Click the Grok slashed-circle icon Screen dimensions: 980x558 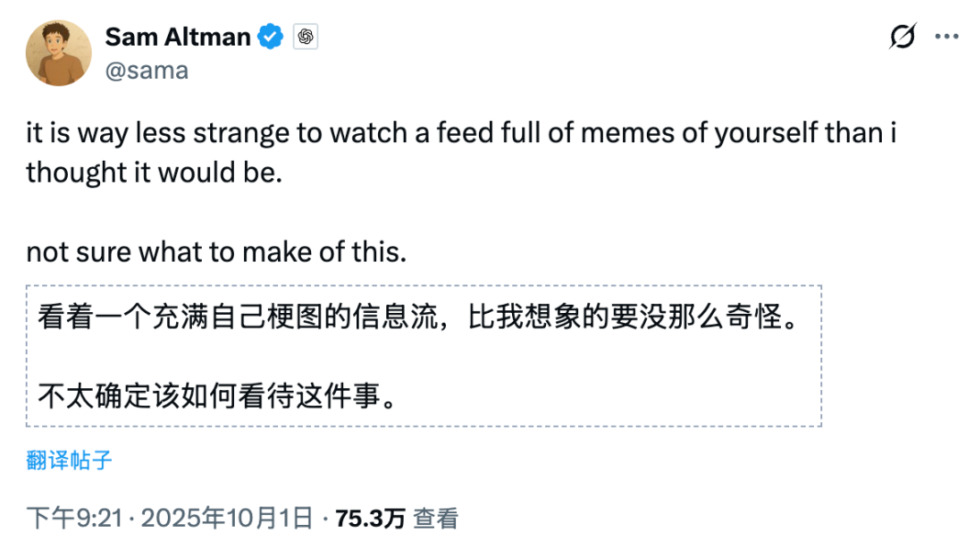tap(903, 37)
